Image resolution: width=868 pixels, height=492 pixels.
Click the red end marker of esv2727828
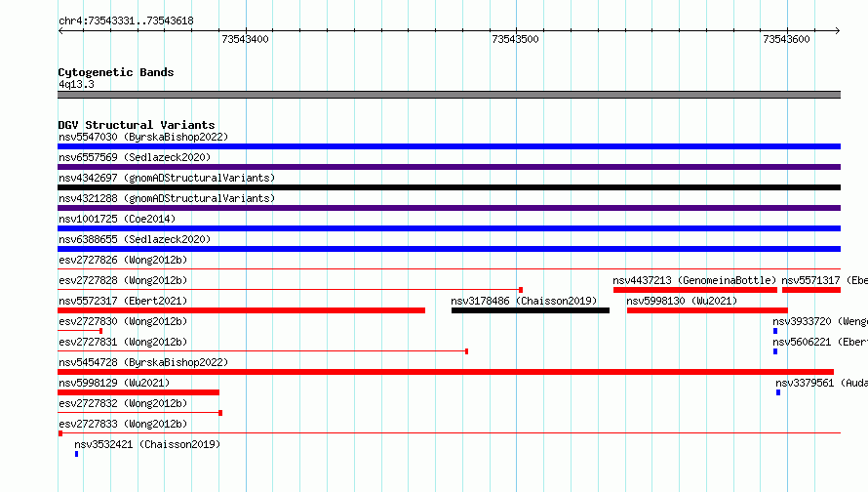[x=521, y=290]
